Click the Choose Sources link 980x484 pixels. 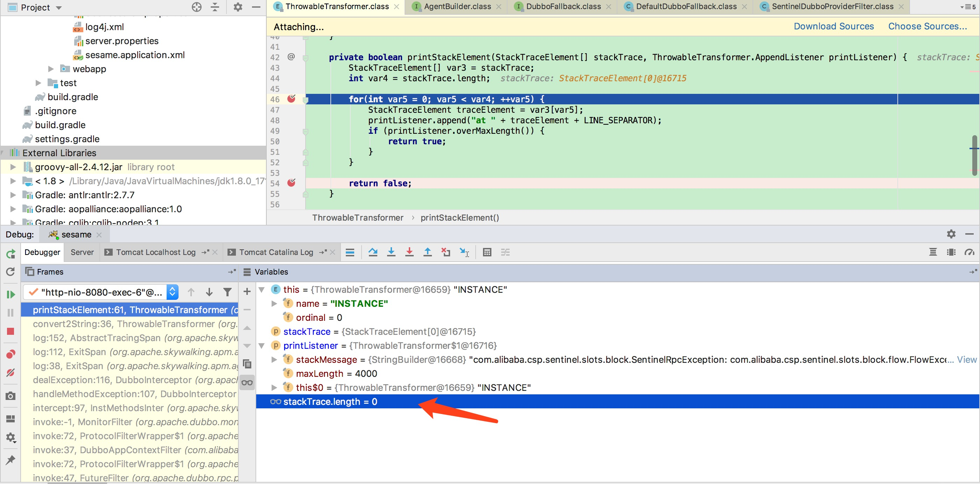(927, 26)
